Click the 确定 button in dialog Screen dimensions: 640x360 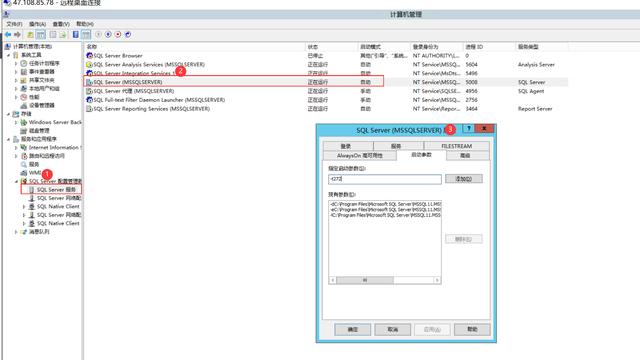point(353,329)
